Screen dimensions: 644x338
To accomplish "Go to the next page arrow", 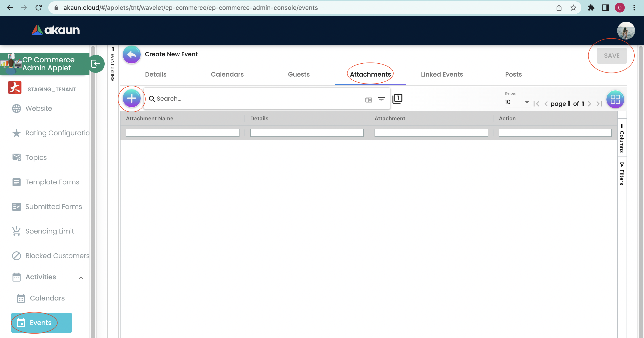I will pos(589,104).
